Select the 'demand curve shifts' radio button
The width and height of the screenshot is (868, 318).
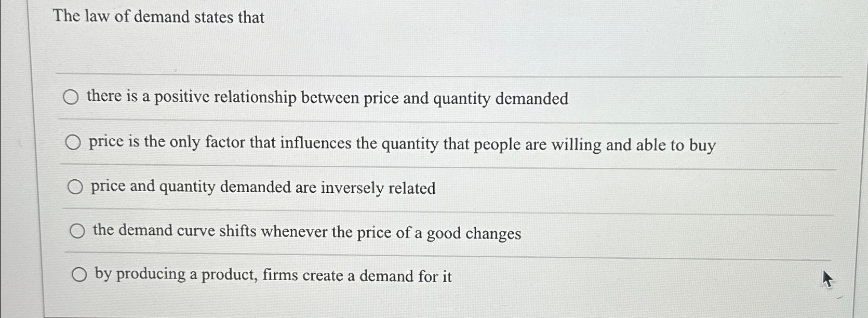coord(77,231)
